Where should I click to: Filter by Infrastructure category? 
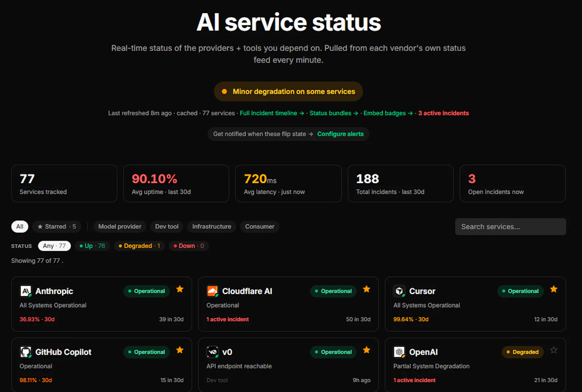[212, 227]
